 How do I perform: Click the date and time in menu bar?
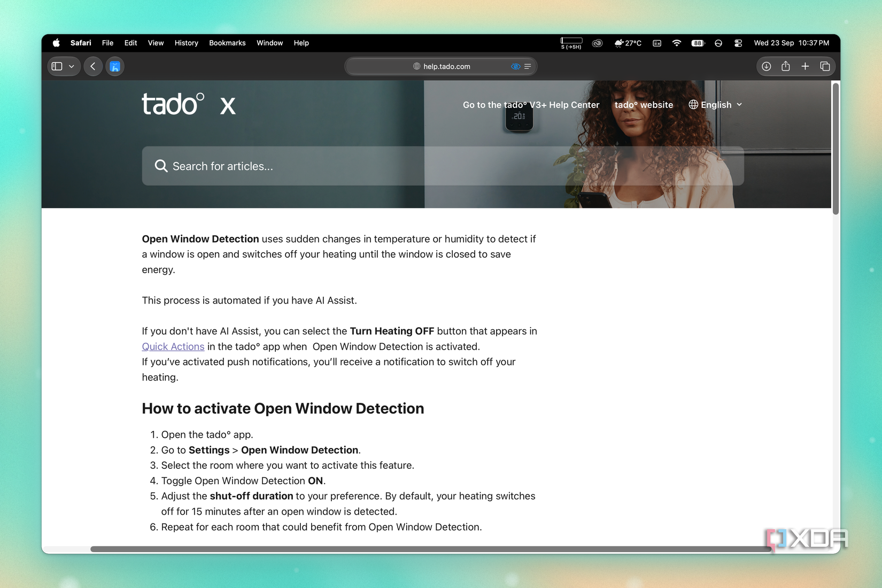click(x=791, y=43)
